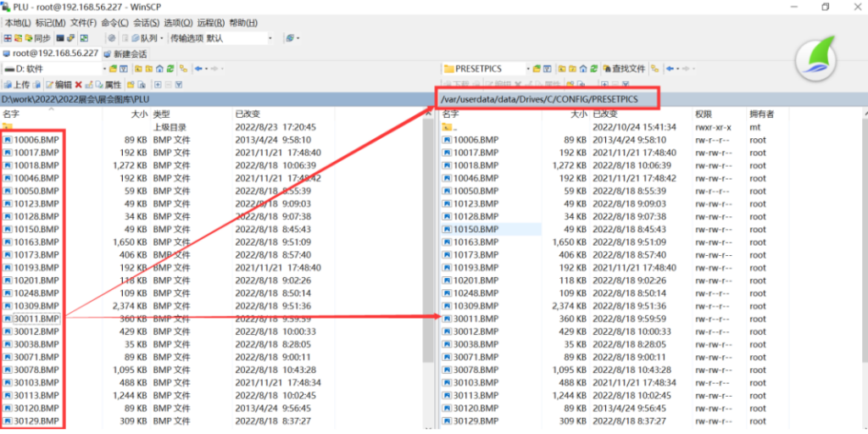
Task: Click 查找文件 find files button
Action: 624,69
